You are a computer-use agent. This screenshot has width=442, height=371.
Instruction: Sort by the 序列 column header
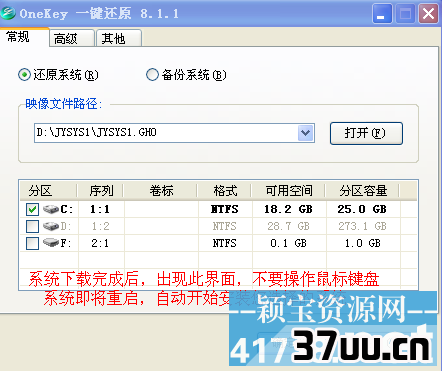101,191
